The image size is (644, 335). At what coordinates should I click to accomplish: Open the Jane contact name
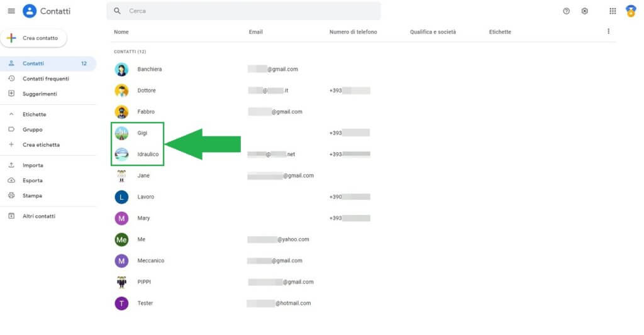point(143,175)
